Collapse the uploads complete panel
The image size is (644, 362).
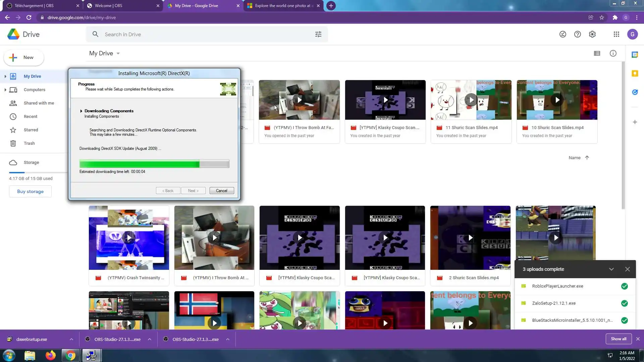coord(611,269)
